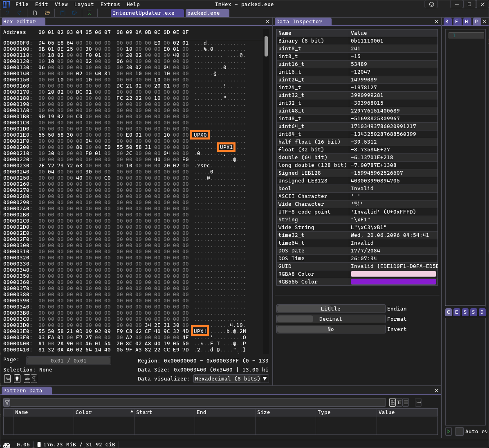Click the Color column sort arrow
This screenshot has width=489, height=448.
(132, 412)
